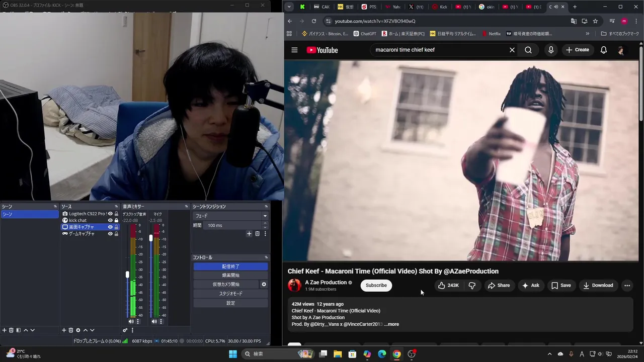Click Share button below the video
644x362 pixels.
point(499,285)
